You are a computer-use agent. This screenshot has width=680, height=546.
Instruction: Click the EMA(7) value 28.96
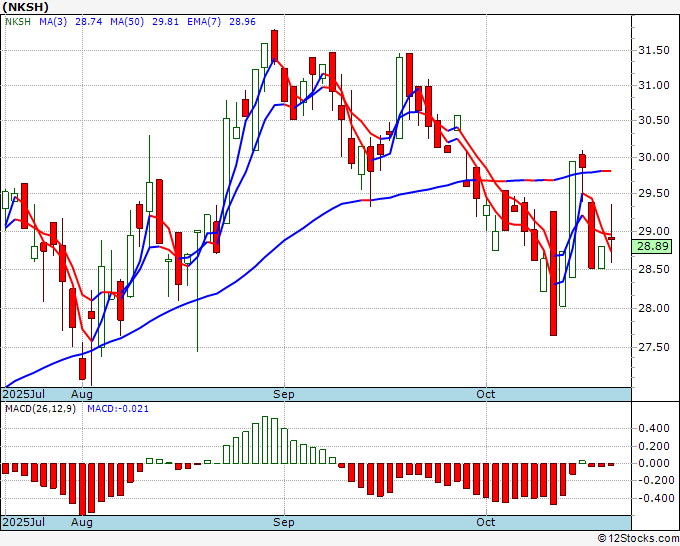[x=242, y=22]
